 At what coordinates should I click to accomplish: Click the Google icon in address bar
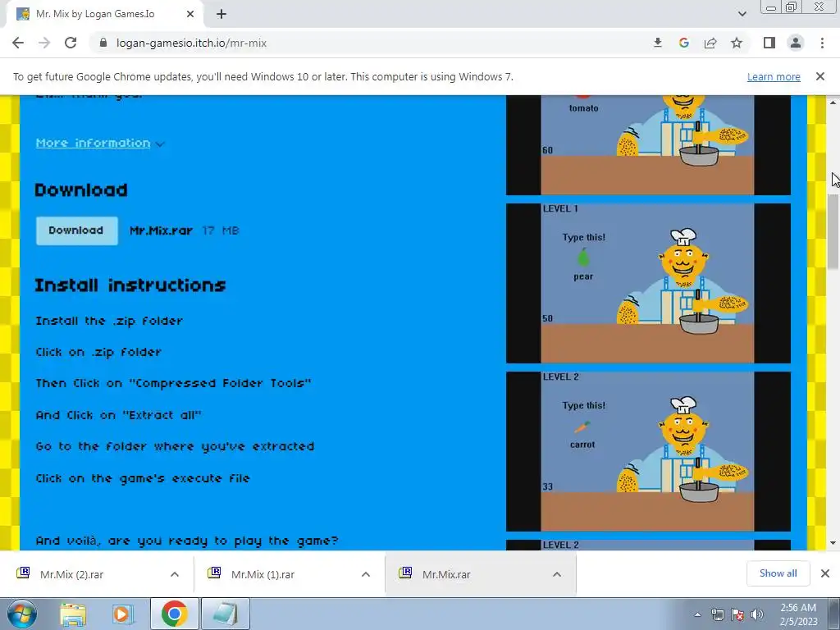(684, 43)
